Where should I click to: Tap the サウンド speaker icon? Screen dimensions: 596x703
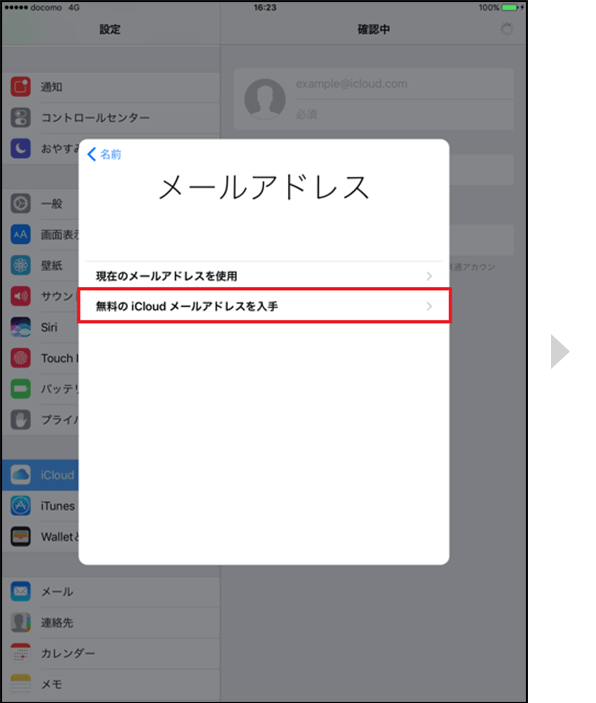21,296
